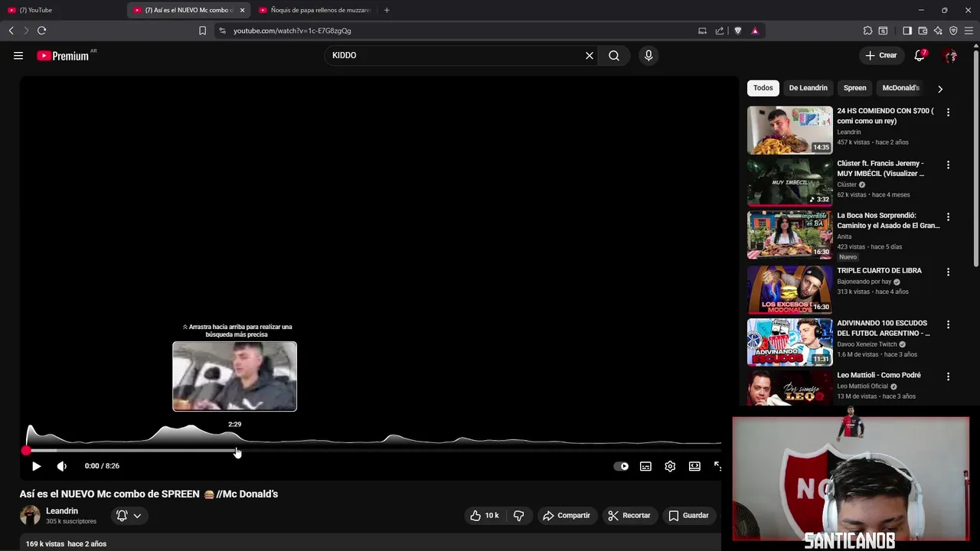Open browser main menu icon
The width and height of the screenshot is (980, 551).
969,31
